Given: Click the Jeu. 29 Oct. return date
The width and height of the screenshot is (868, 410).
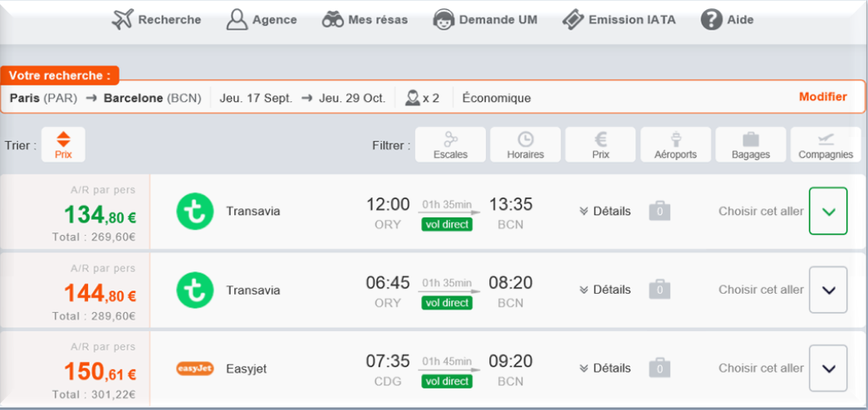Looking at the screenshot, I should click(352, 99).
